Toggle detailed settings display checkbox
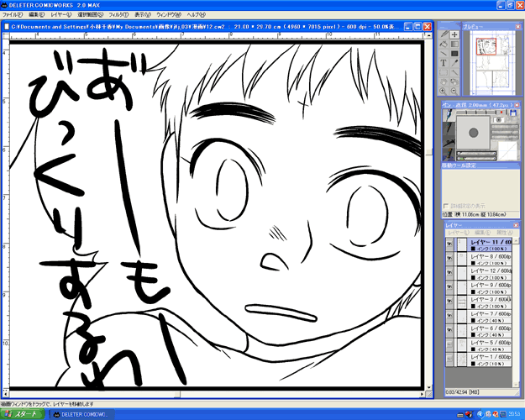The height and width of the screenshot is (420, 525). (x=446, y=206)
